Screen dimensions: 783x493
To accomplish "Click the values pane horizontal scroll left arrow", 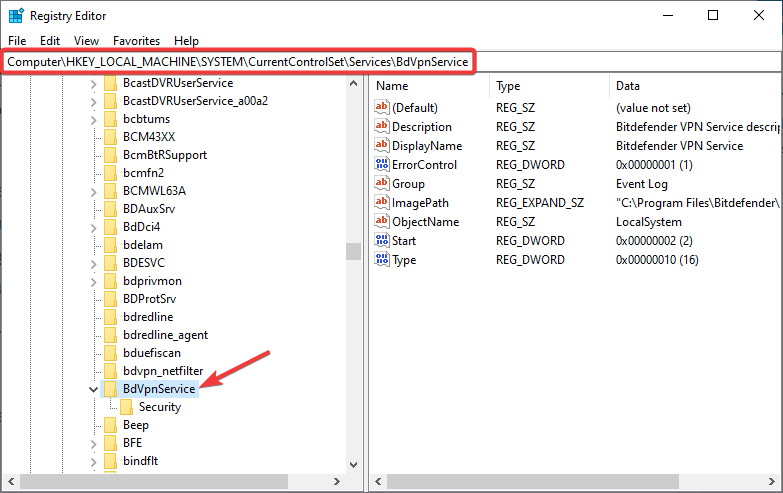I will coord(378,482).
